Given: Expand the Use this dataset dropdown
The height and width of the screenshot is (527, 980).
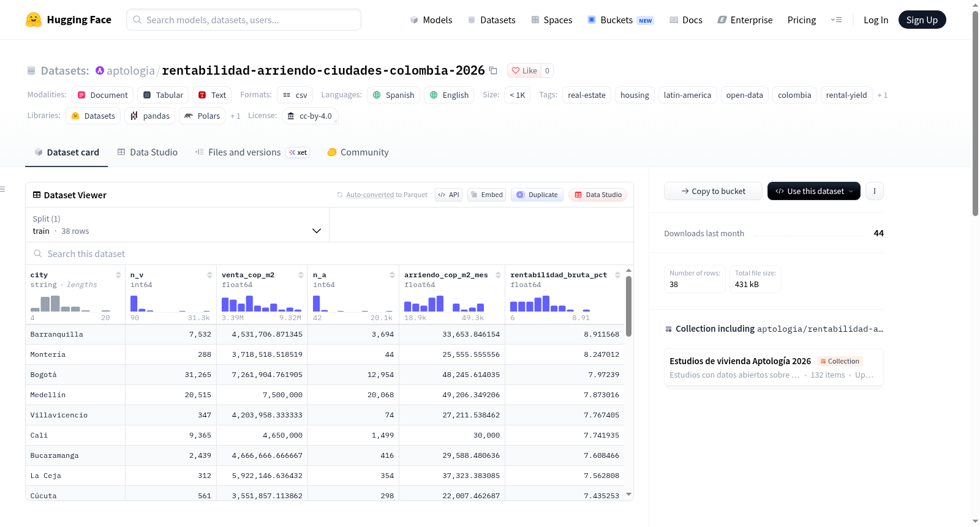Looking at the screenshot, I should click(813, 191).
